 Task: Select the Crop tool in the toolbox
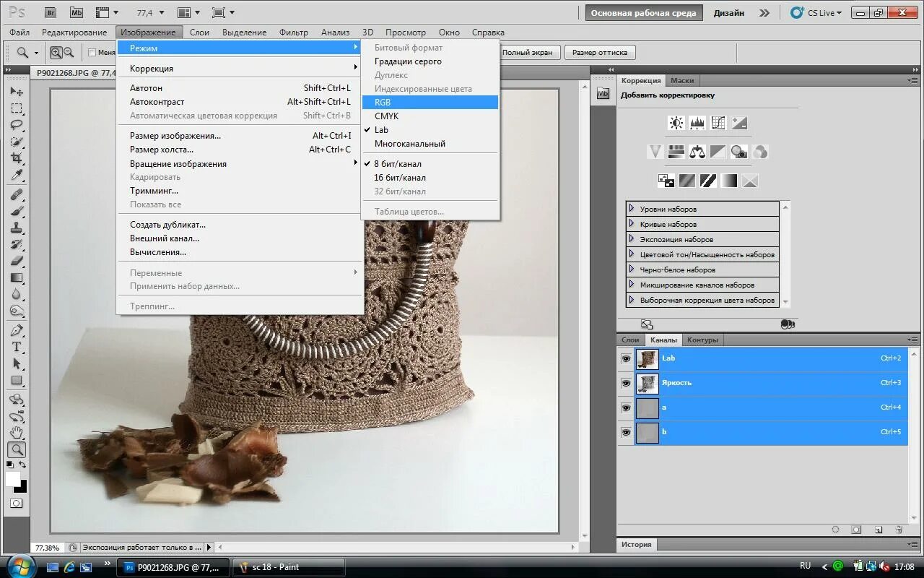tap(17, 158)
